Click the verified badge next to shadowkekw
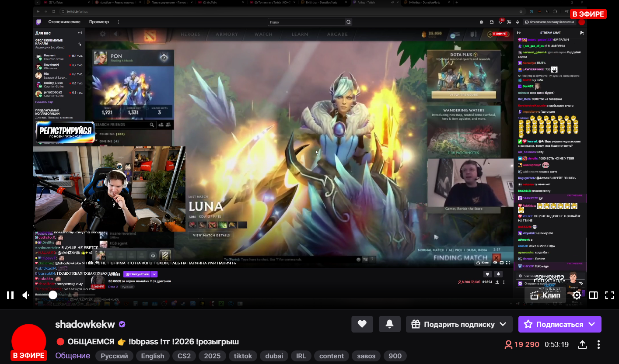This screenshot has height=364, width=619. [122, 324]
